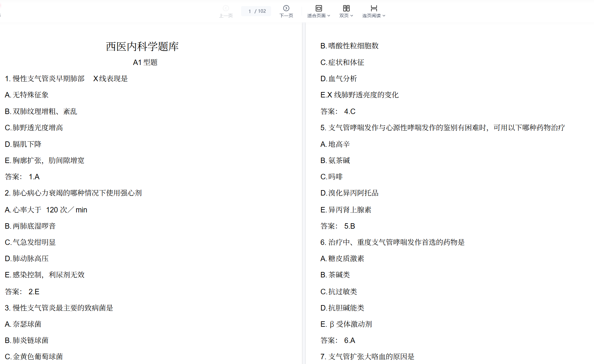Click question 6 text about 支气管哮喘首选药物
Image resolution: width=594 pixels, height=364 pixels.
(392, 242)
